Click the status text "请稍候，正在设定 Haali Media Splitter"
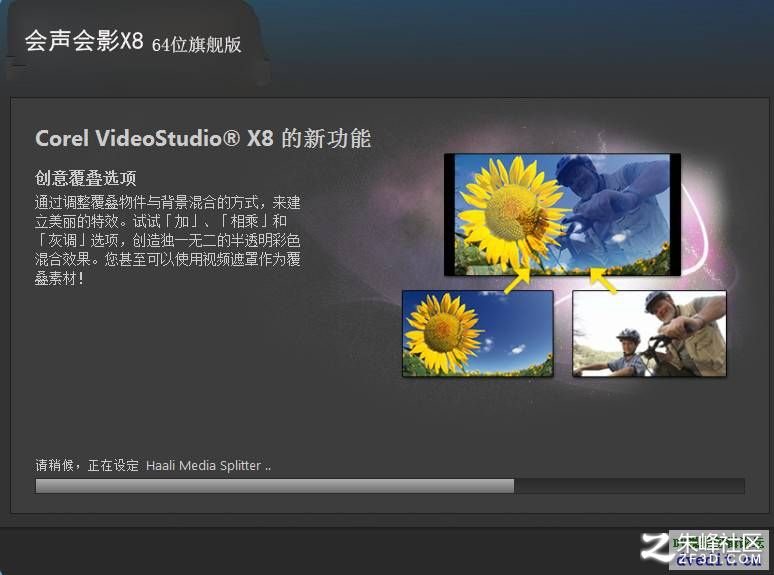 (153, 465)
